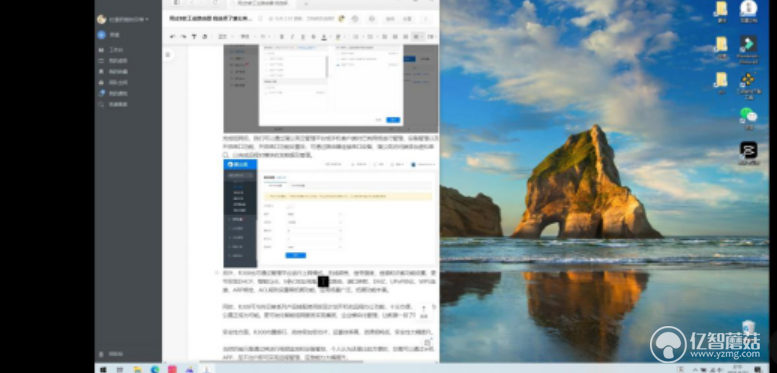
Task: Toggle strikethrough formatting
Action: pos(313,37)
